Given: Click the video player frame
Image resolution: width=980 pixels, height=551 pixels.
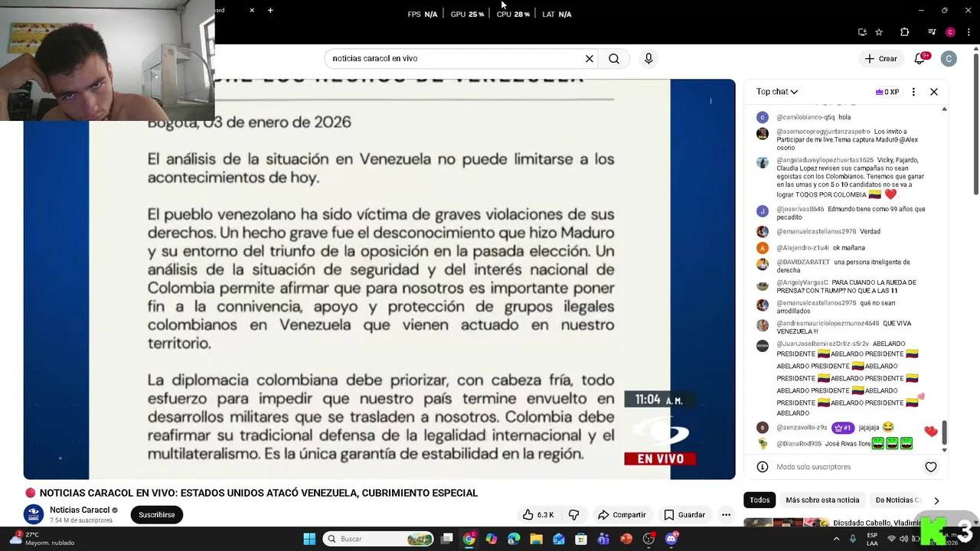Looking at the screenshot, I should (x=379, y=279).
